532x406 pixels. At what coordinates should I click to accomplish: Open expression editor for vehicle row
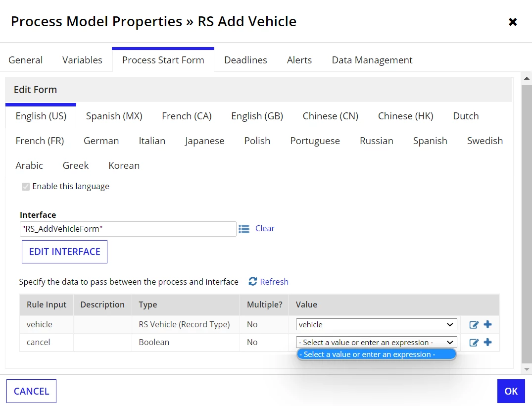(x=474, y=324)
